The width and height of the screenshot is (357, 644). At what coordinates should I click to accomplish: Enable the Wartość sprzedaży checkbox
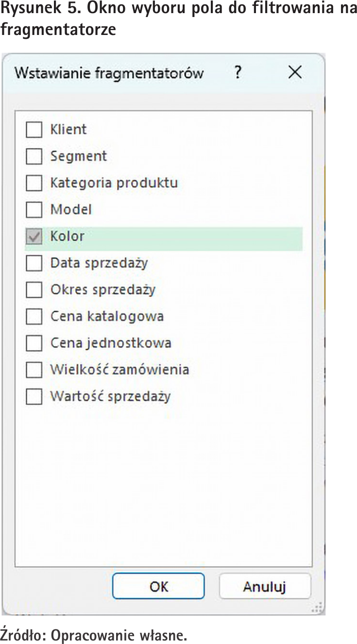[x=34, y=397]
